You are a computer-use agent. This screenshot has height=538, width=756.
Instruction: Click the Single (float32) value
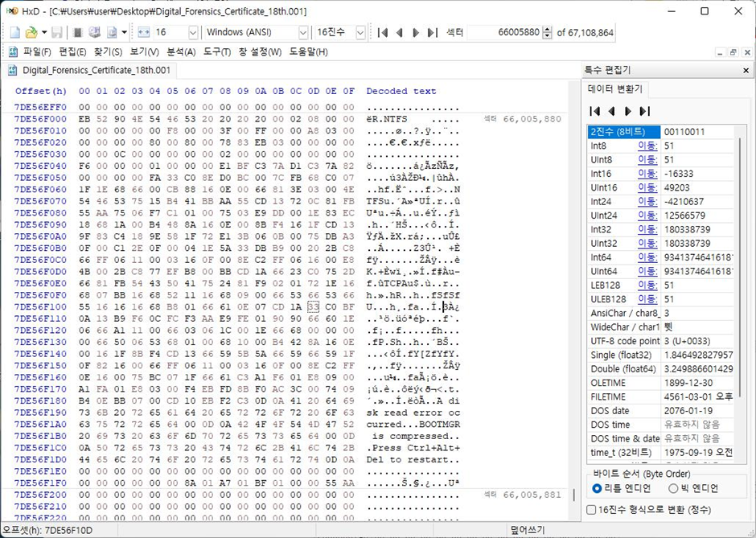(698, 355)
